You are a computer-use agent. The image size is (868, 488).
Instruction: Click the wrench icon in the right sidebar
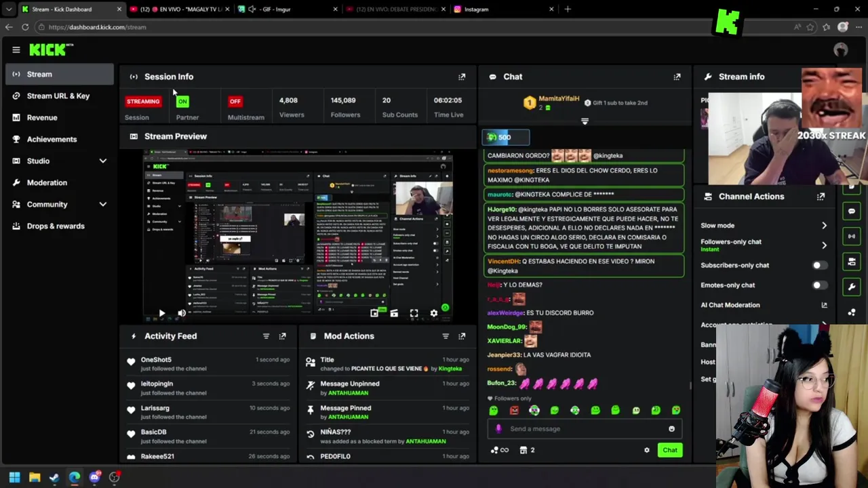coord(852,287)
